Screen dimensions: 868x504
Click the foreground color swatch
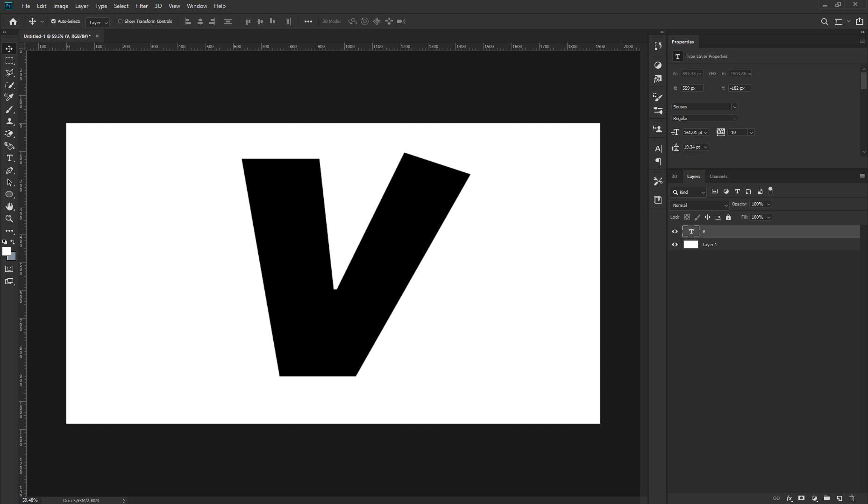7,251
